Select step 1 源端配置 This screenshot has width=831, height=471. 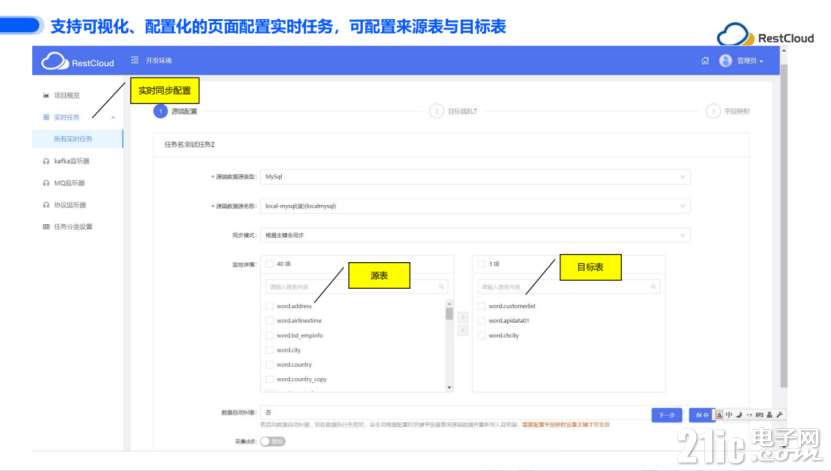(x=175, y=111)
